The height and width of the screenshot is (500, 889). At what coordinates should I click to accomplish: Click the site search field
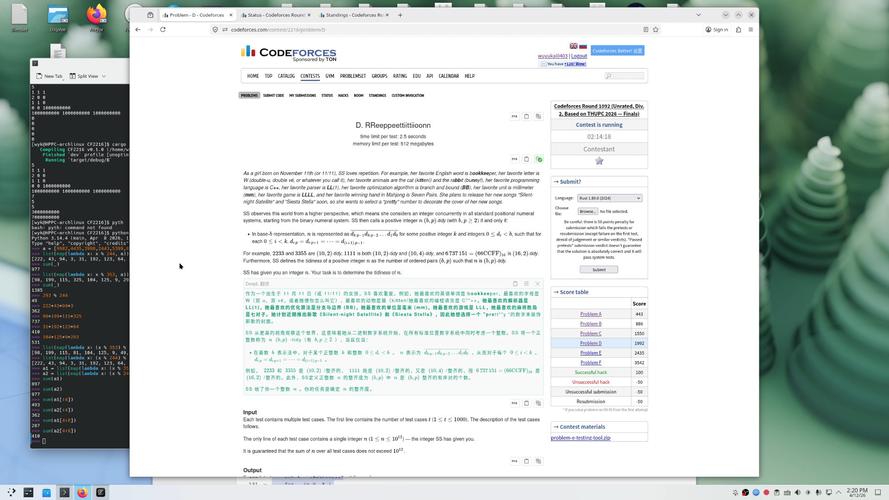[x=624, y=76]
